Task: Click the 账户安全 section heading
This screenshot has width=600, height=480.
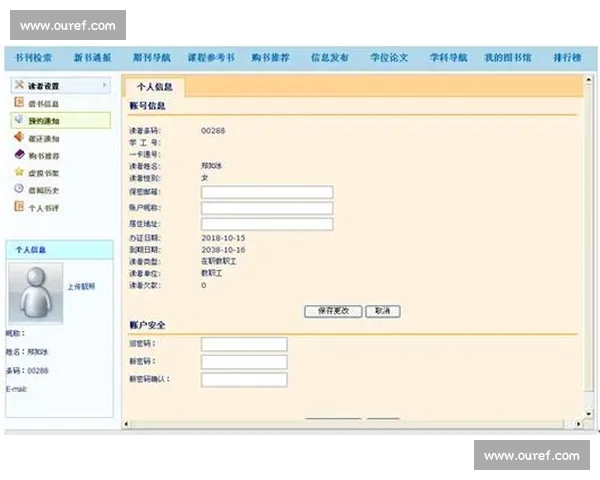Action: [x=147, y=325]
